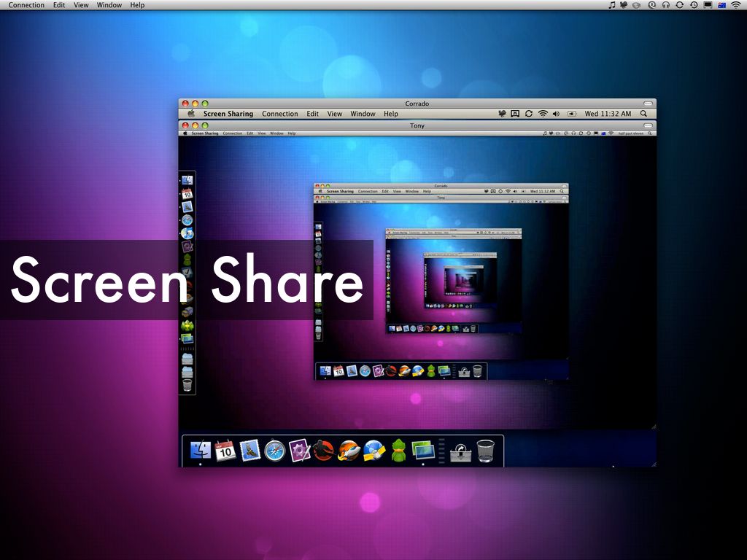Click the toolbar toggle pill on Corrado window
This screenshot has height=560, width=747.
(648, 104)
